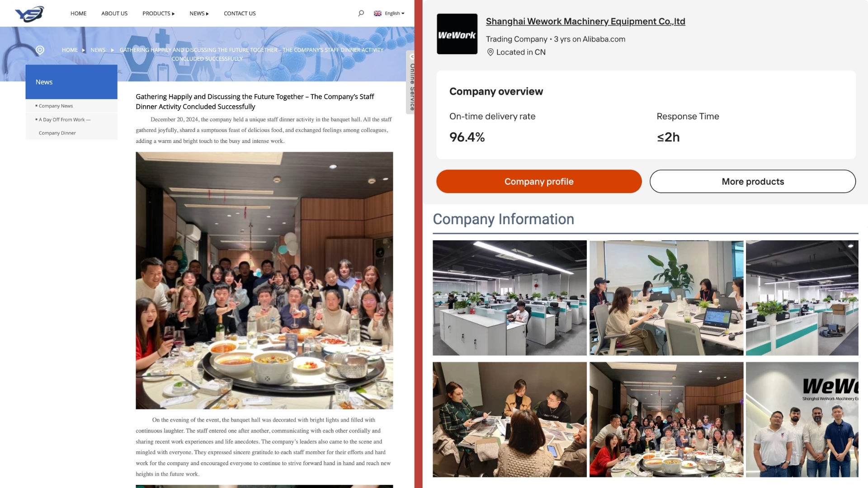Expand the PRODUCTS menu dropdown
The width and height of the screenshot is (868, 488).
(x=158, y=13)
